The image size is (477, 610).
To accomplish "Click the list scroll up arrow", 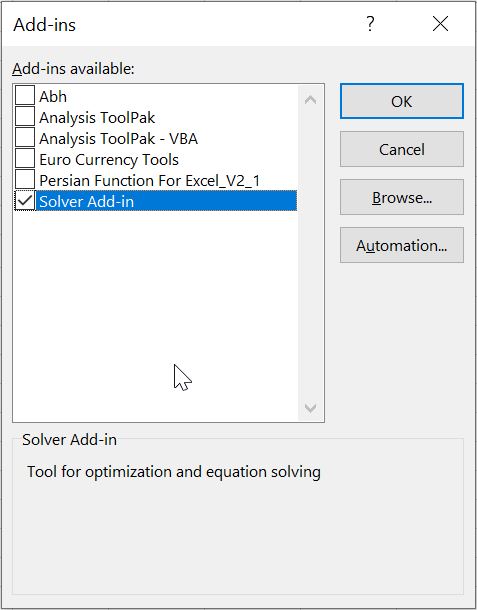I will pos(310,100).
